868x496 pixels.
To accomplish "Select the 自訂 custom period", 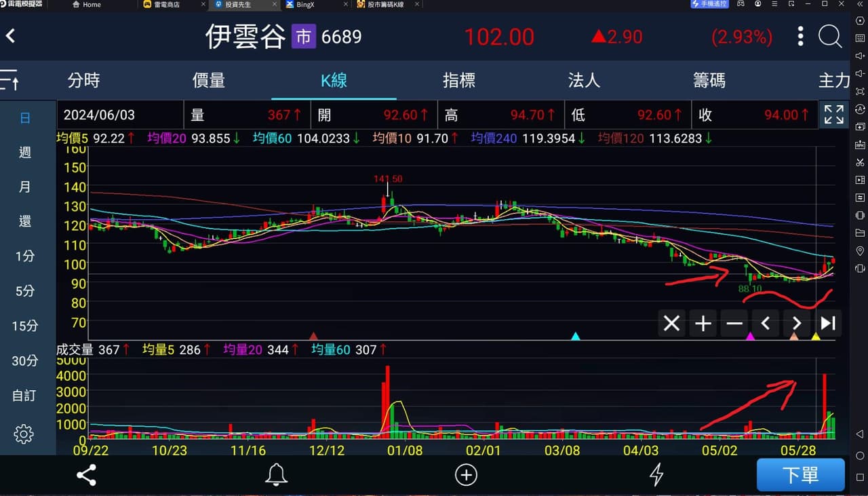I will point(25,395).
